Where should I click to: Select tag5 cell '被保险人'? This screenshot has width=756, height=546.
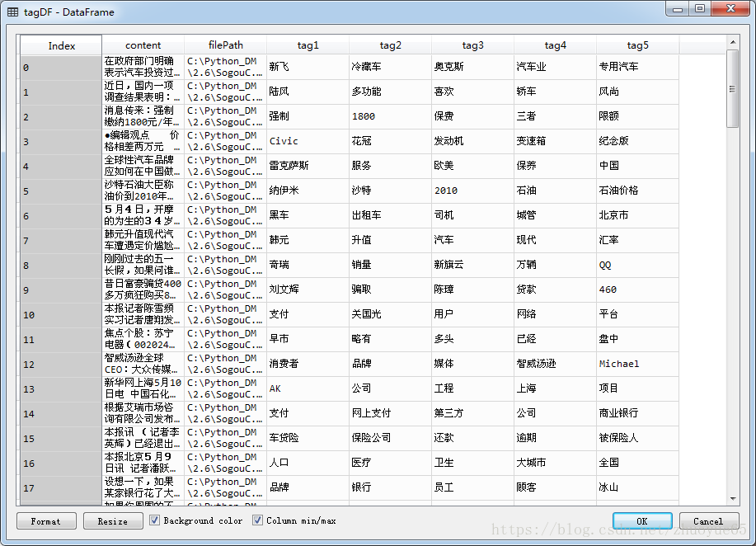coord(638,439)
